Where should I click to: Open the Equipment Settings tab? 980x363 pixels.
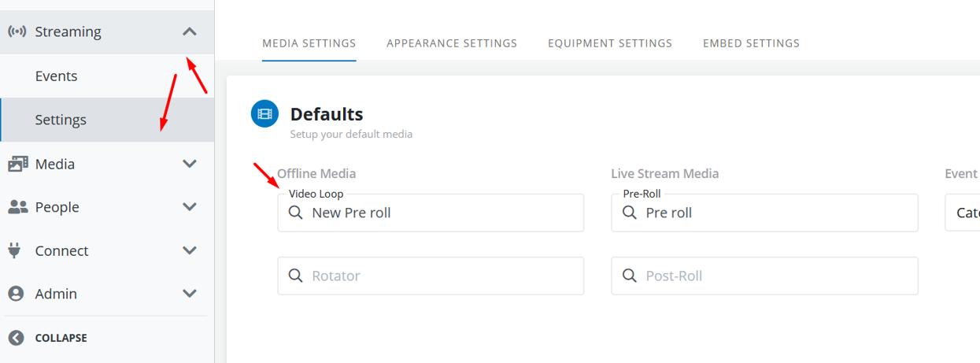tap(610, 43)
